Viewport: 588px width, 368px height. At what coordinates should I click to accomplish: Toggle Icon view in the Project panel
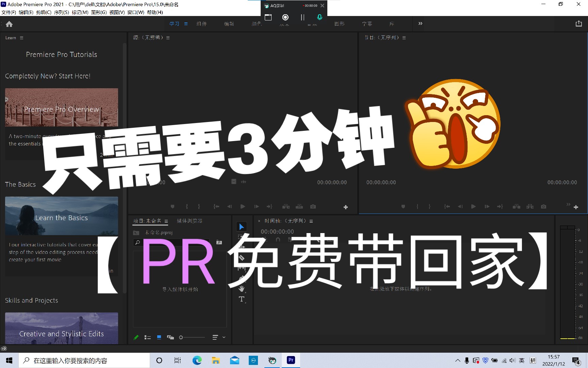(x=159, y=337)
